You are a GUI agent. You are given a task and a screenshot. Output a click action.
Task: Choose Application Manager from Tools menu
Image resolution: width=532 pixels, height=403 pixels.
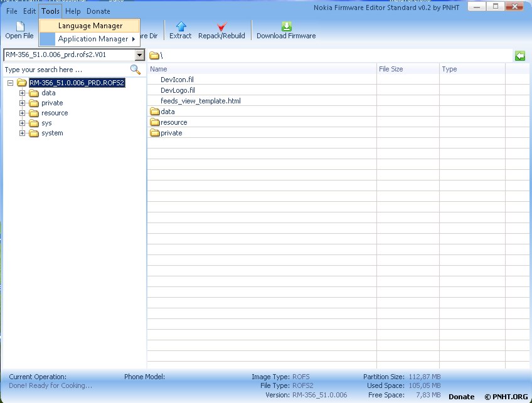pos(90,39)
